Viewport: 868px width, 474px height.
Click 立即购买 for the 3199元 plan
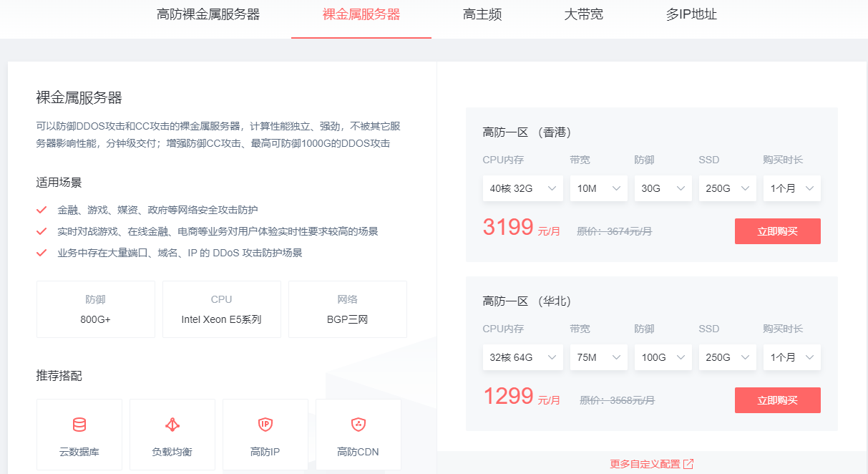[x=778, y=231]
